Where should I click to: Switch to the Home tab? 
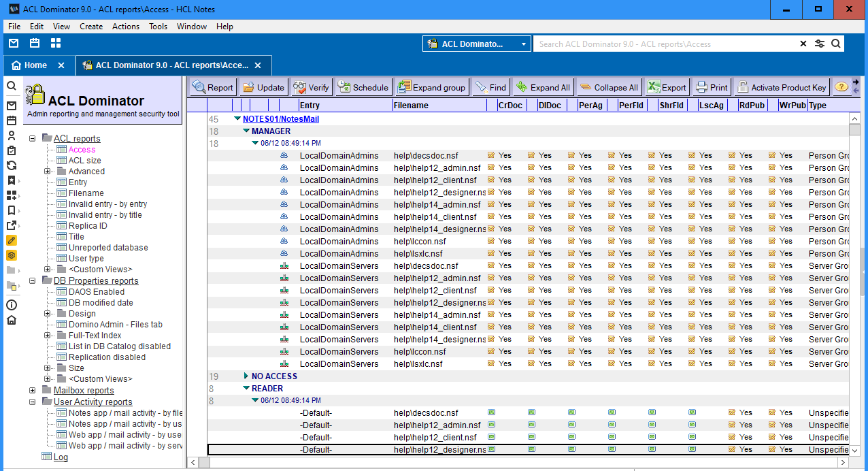coord(35,65)
